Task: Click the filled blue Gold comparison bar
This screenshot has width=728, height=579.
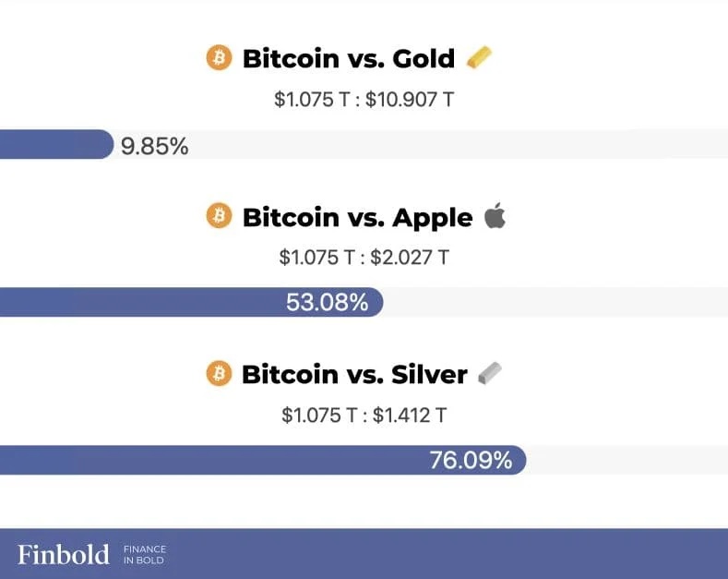Action: click(x=56, y=144)
